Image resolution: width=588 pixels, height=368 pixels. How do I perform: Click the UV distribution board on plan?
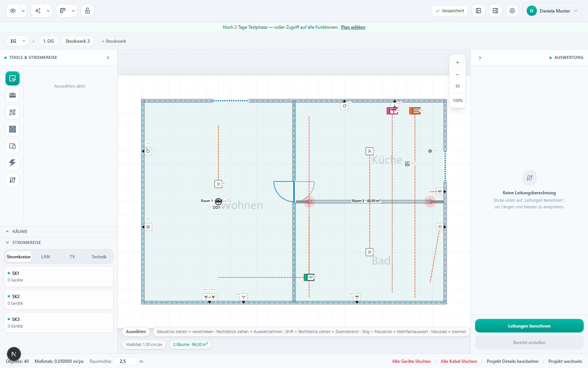coord(309,277)
